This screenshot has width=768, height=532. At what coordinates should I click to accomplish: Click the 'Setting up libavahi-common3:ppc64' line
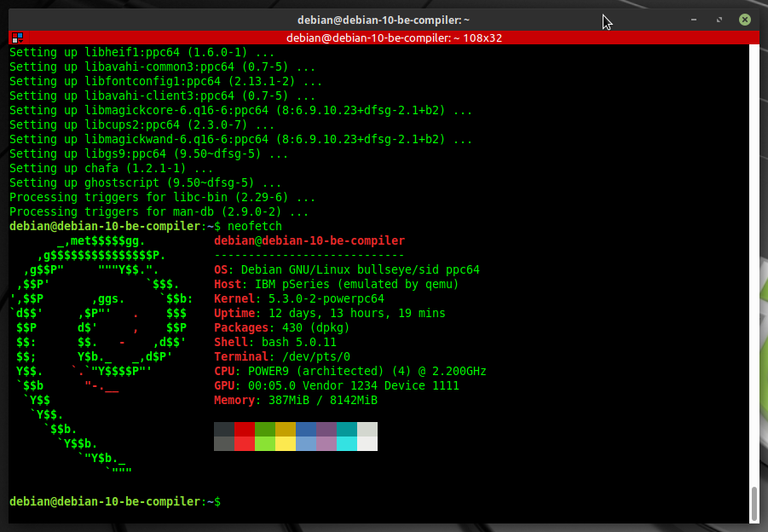pos(162,66)
